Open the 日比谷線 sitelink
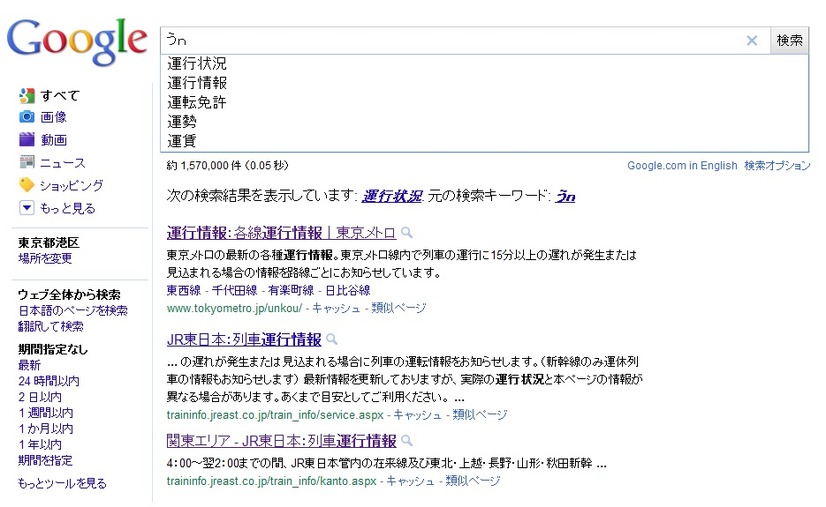Viewport: 826px width, 507px height. [348, 290]
